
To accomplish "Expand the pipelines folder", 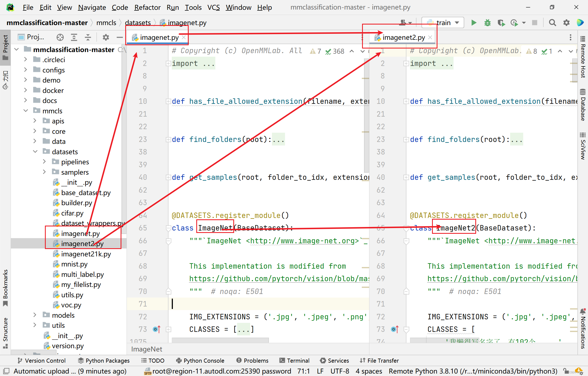I will (x=44, y=162).
